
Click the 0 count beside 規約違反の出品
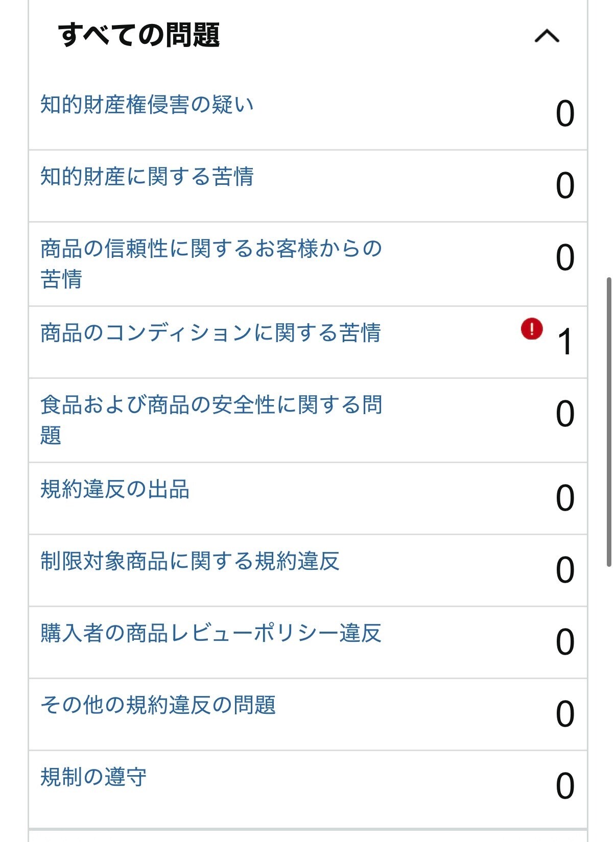(565, 498)
